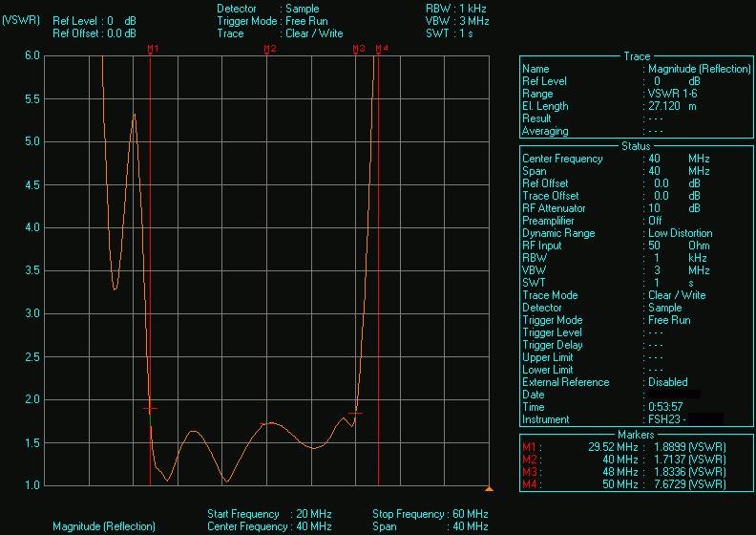Select the M2 marker label above the graph
Screen dimensions: 756x535
pyautogui.click(x=269, y=48)
